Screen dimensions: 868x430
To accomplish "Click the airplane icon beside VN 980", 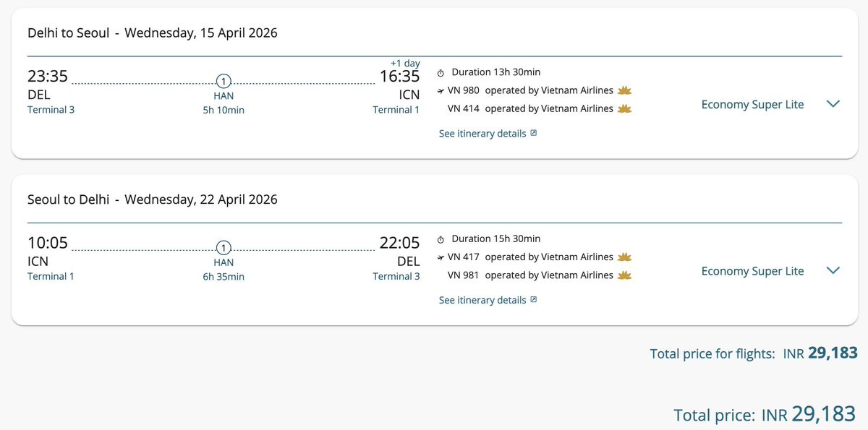I will pos(441,91).
